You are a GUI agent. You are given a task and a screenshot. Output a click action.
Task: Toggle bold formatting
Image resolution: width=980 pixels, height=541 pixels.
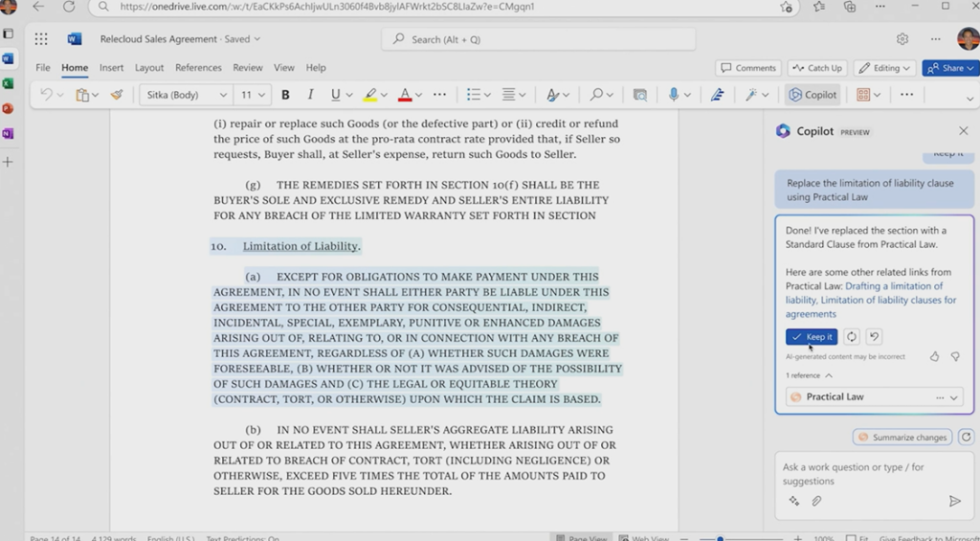tap(285, 95)
